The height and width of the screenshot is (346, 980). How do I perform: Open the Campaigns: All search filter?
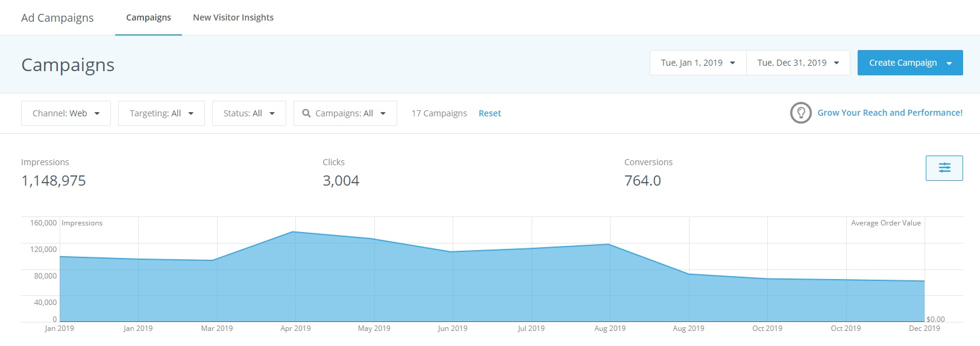pyautogui.click(x=345, y=113)
